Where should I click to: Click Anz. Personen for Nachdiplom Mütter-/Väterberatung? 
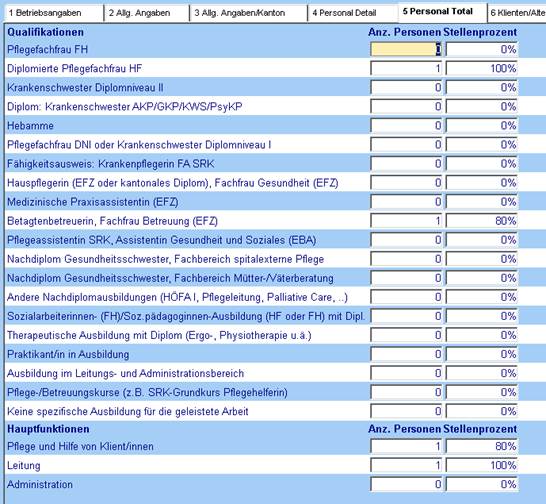coord(406,278)
